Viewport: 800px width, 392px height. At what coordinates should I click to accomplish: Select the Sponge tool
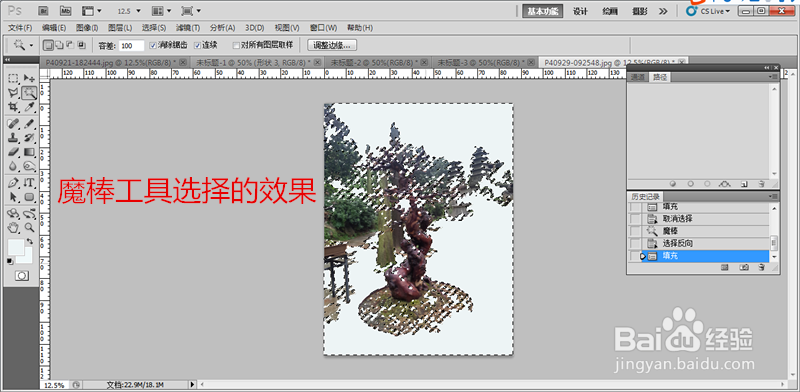(x=29, y=166)
